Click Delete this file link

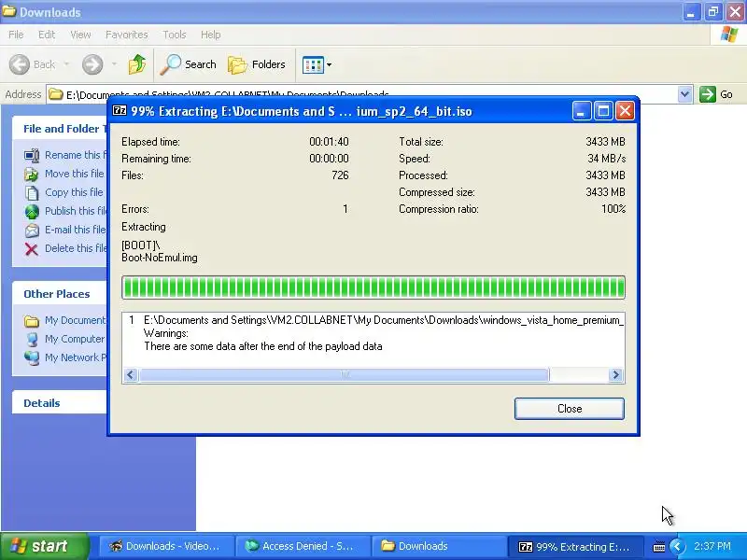click(76, 248)
